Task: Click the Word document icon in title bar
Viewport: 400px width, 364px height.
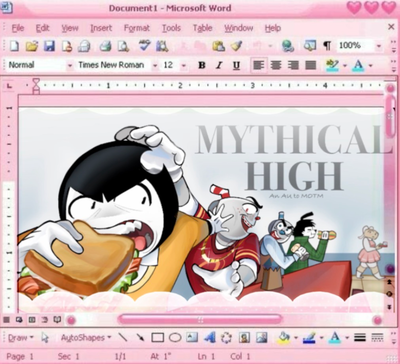Action: [7, 7]
